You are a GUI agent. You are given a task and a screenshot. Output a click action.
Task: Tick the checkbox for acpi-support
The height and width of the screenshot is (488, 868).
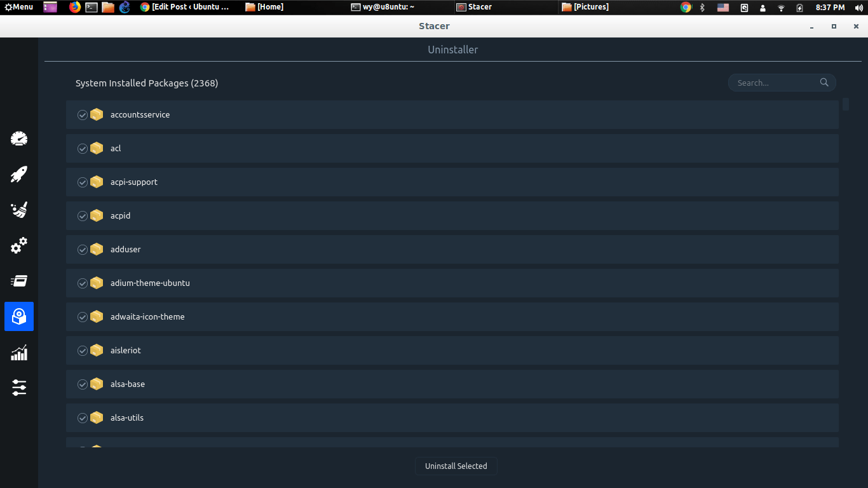83,182
